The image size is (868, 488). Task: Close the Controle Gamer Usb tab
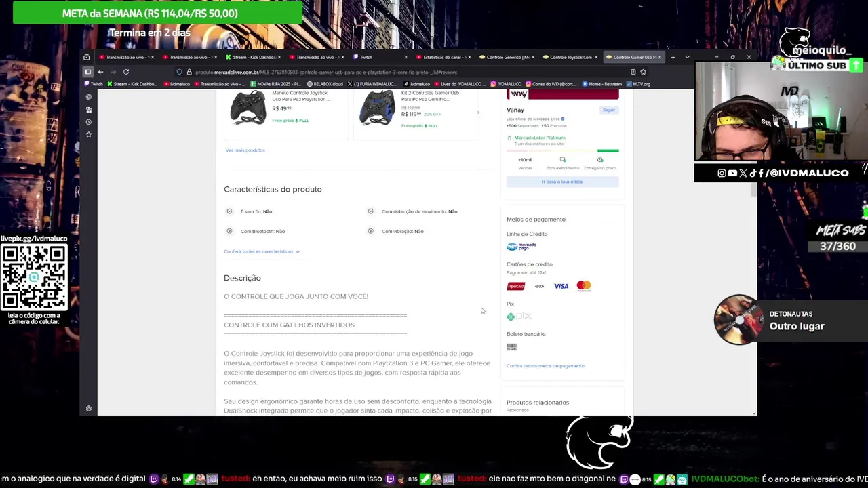pos(660,57)
